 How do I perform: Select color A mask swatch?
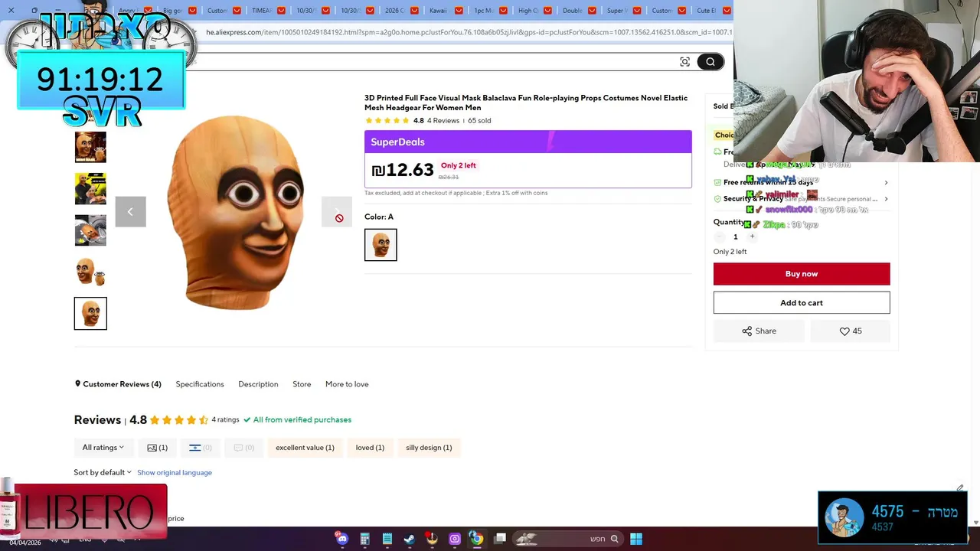click(381, 245)
